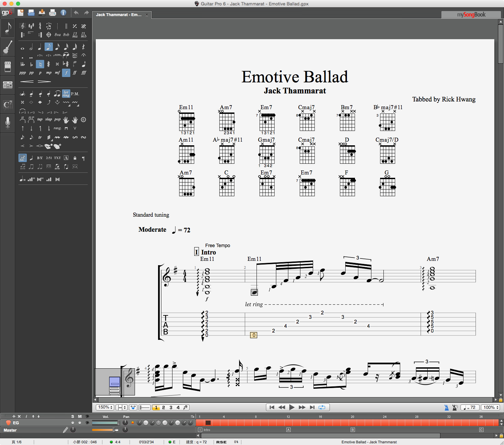
Task: Choose the fortissimo (ff) dynamic
Action: pyautogui.click(x=75, y=73)
